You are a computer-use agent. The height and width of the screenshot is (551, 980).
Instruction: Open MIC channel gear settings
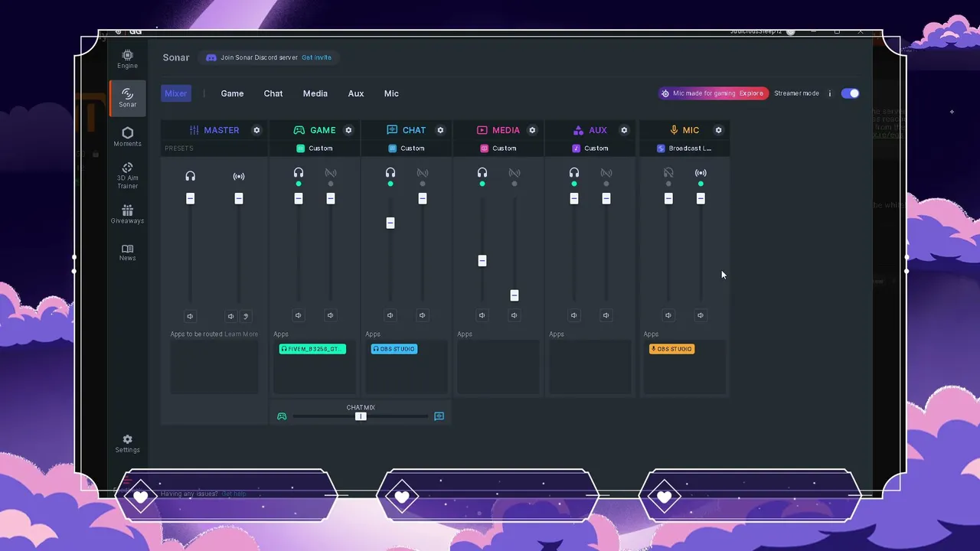point(718,130)
